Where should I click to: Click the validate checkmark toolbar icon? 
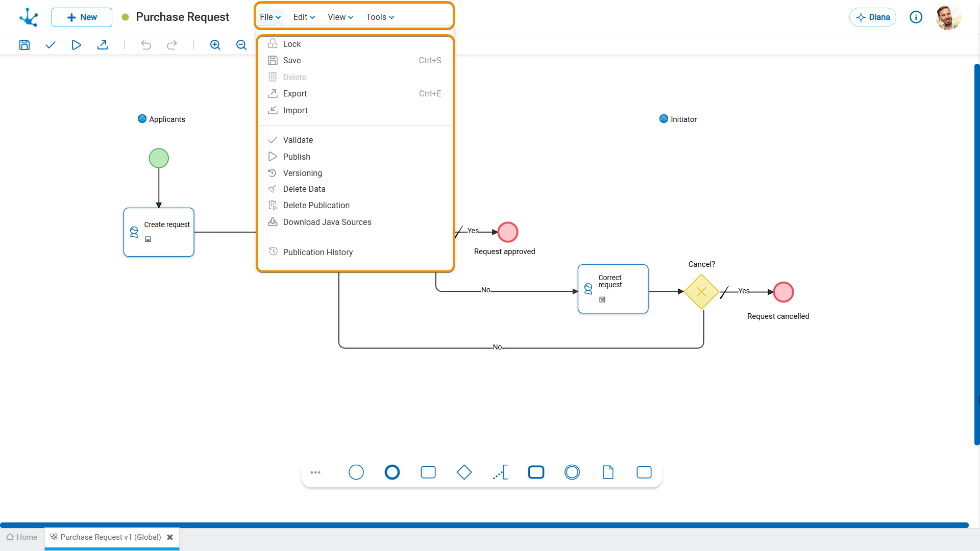pyautogui.click(x=50, y=45)
